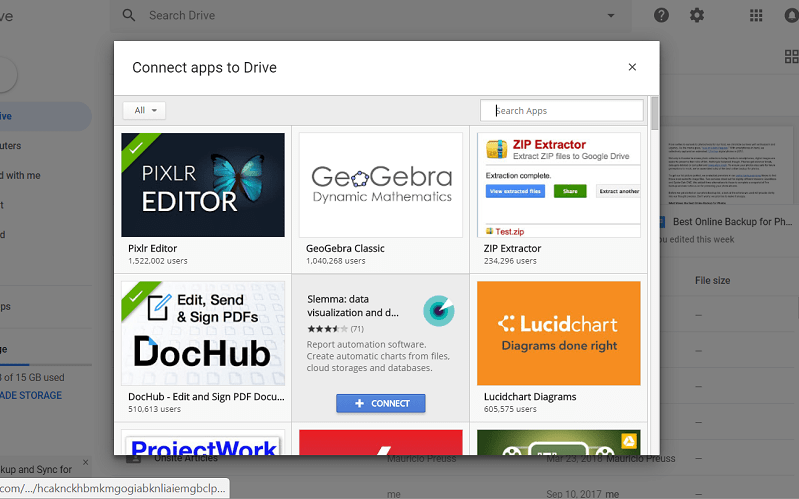Open the Google apps grid icon
Screen dimensions: 799x499
pos(756,15)
